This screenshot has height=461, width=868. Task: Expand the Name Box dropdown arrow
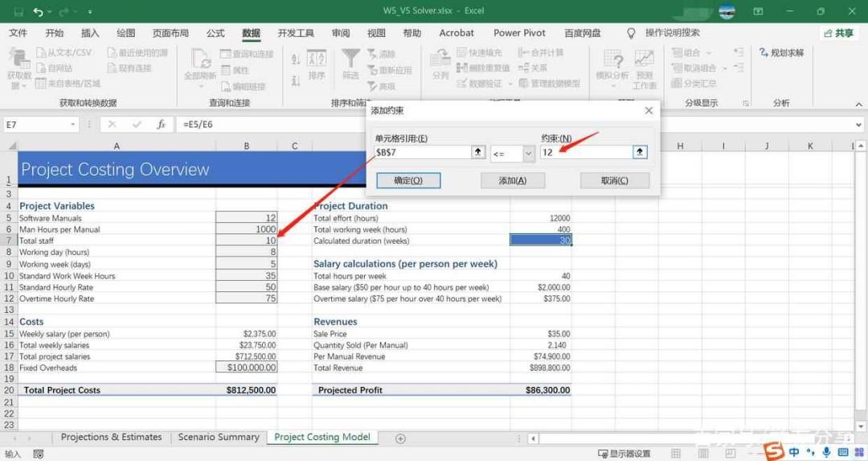(73, 125)
